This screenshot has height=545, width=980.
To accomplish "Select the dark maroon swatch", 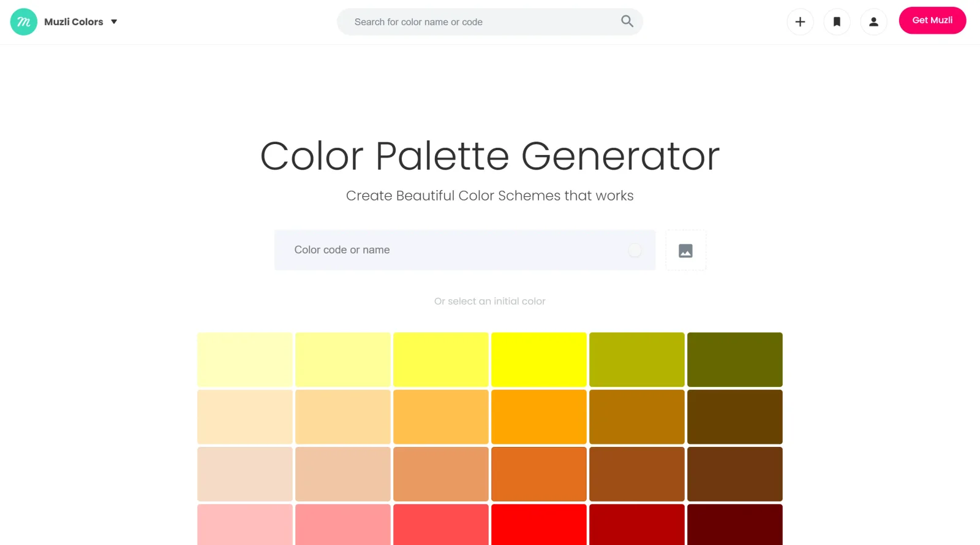I will (735, 525).
